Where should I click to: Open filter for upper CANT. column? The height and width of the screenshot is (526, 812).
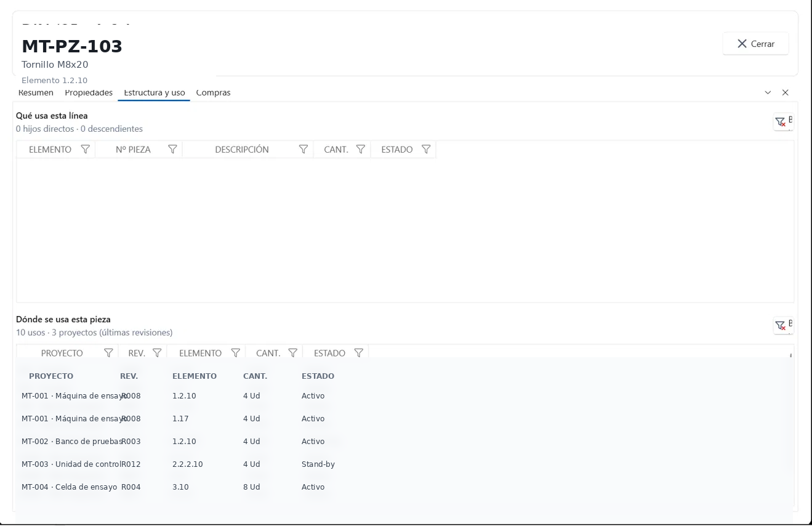pyautogui.click(x=361, y=150)
